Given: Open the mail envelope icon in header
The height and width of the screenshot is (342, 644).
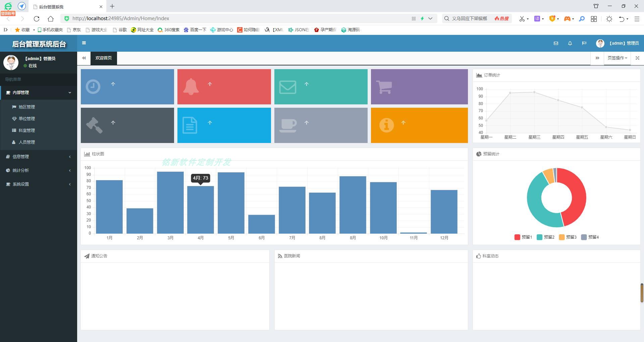Looking at the screenshot, I should click(x=556, y=43).
